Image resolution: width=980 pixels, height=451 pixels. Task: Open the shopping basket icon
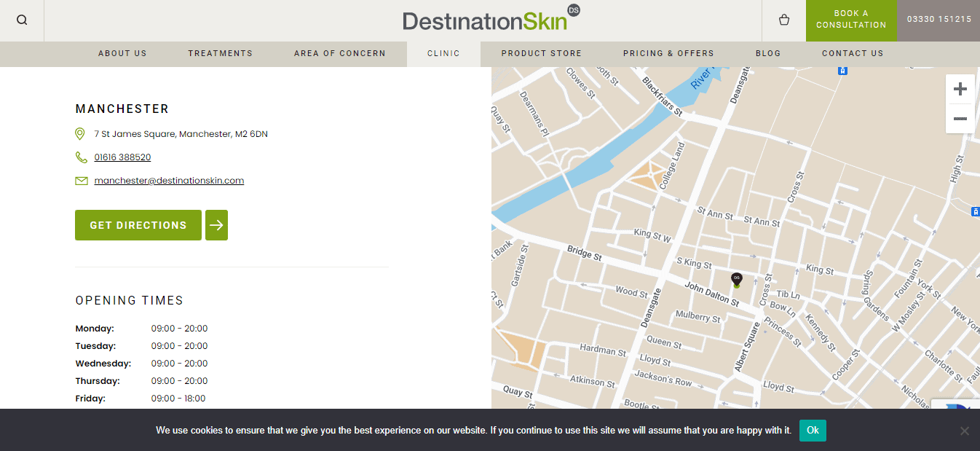tap(784, 20)
